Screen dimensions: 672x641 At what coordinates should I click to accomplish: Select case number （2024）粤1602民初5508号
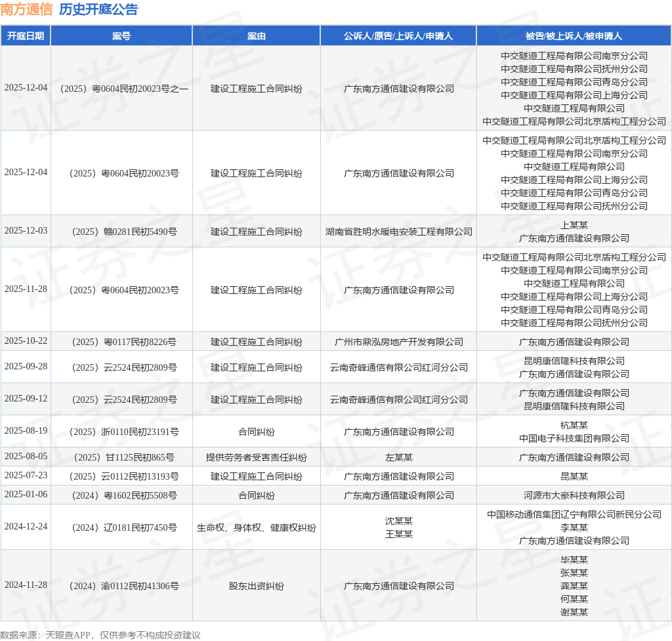point(121,495)
